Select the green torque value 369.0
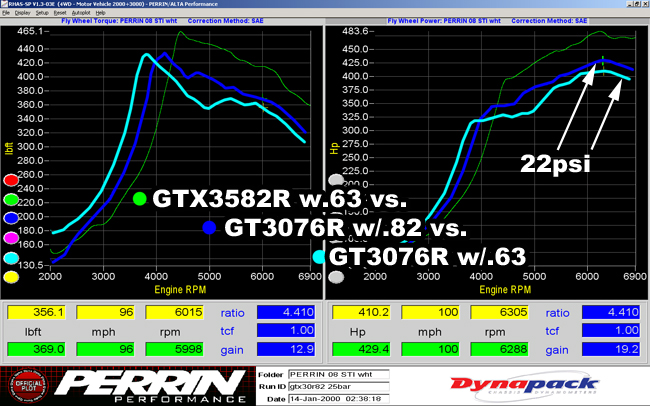Viewport: 650px width, 406px height. 36,349
